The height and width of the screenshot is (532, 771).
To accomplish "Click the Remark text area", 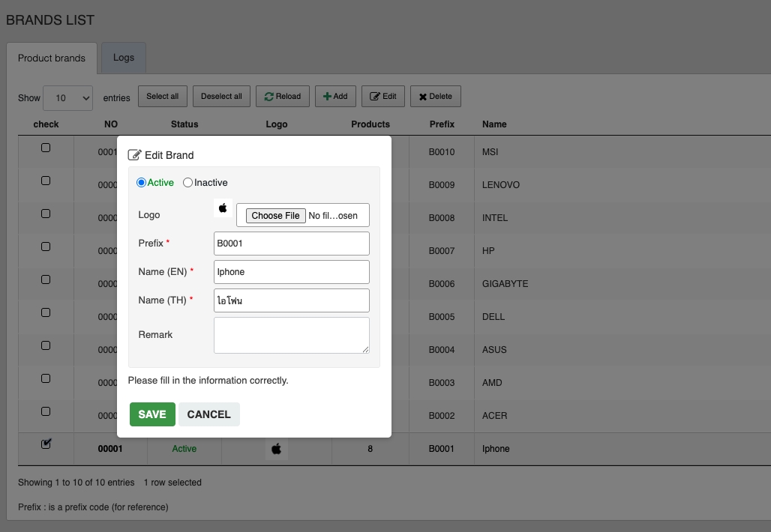I will click(x=292, y=335).
